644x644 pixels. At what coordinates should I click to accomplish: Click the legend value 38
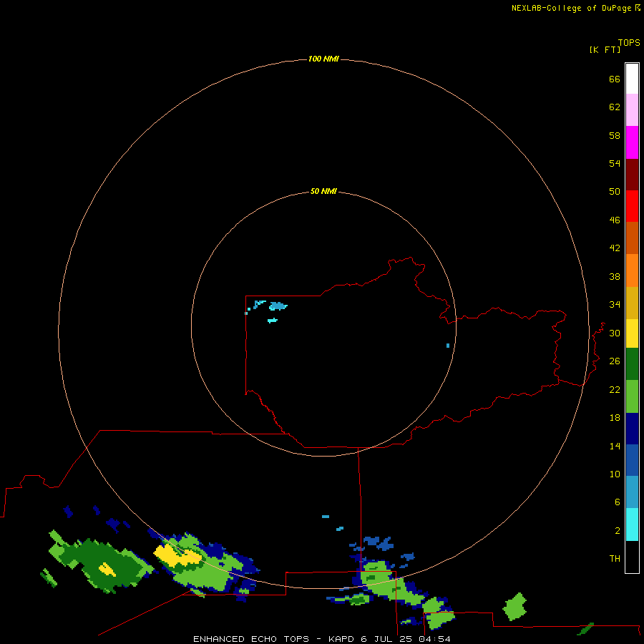[x=615, y=276]
